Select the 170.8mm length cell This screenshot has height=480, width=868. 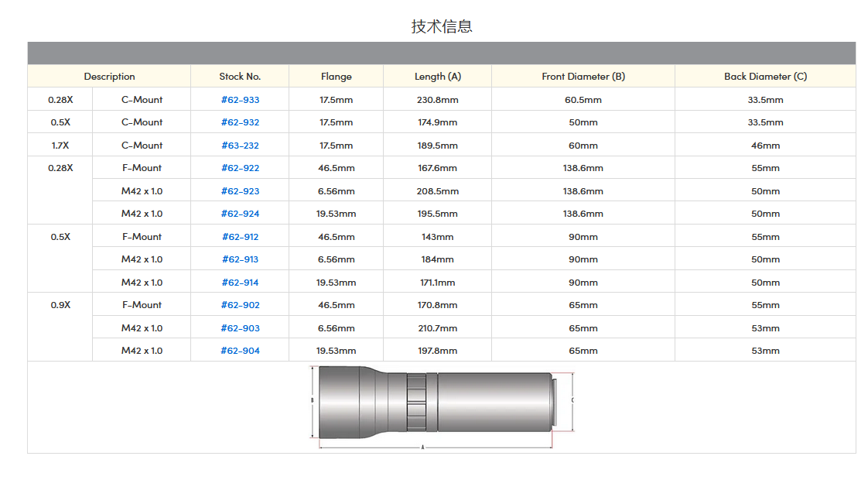tap(437, 305)
